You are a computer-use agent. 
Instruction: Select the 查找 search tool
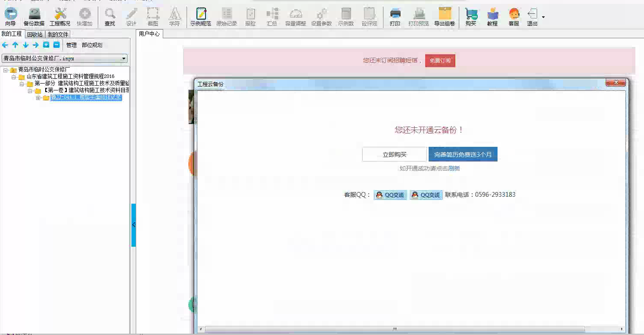click(110, 17)
